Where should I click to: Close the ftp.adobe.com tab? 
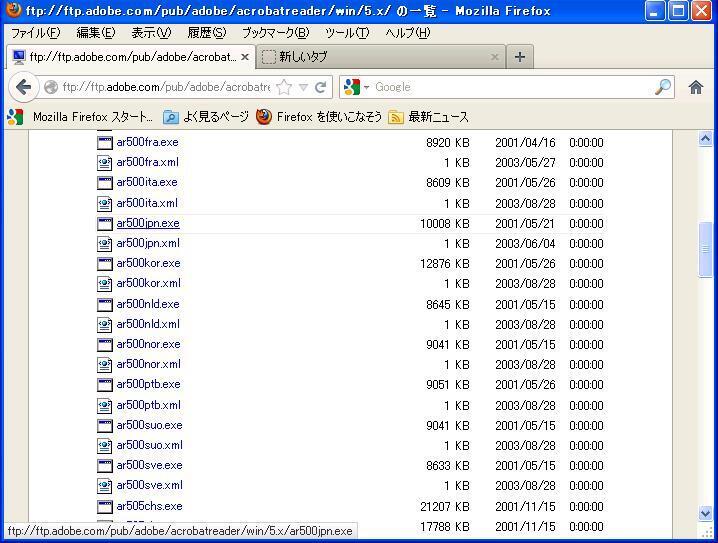(245, 57)
